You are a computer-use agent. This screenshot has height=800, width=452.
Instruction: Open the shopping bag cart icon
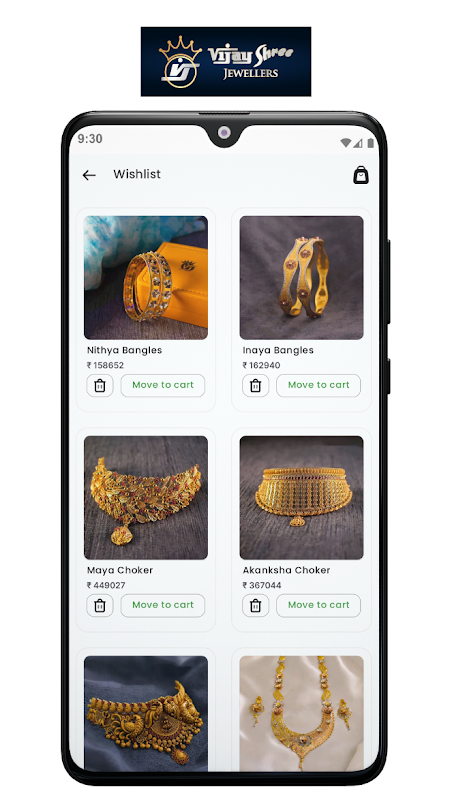361,175
